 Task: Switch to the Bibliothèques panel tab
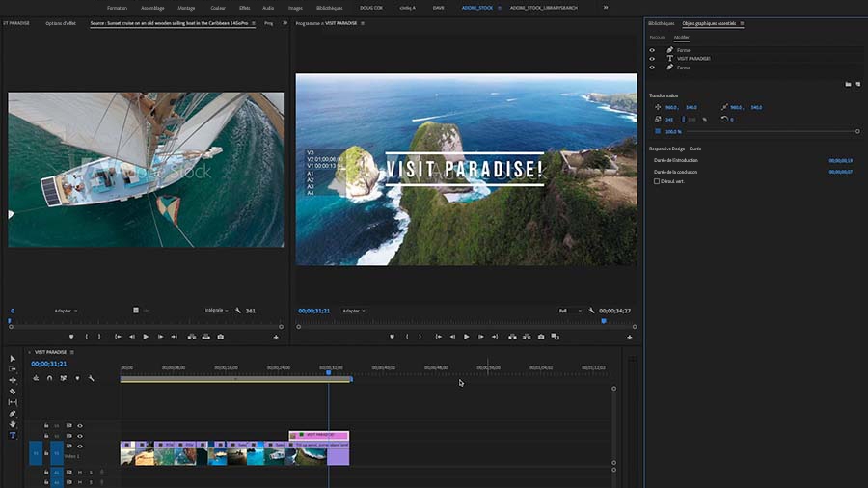(x=662, y=22)
